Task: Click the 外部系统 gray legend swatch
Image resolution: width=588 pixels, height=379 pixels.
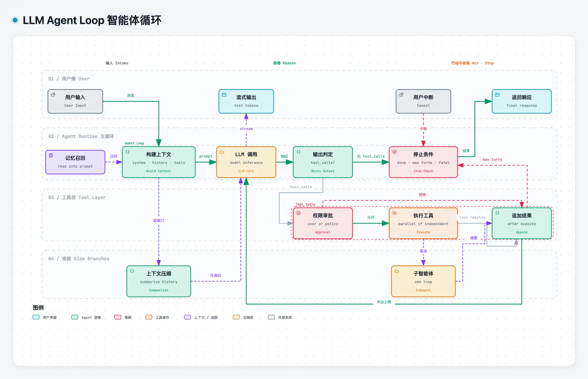Action: pyautogui.click(x=271, y=317)
